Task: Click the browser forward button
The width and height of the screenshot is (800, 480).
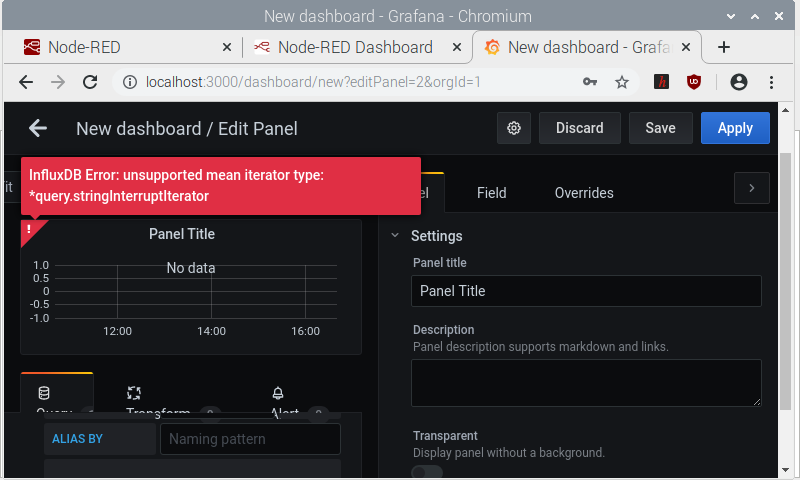Action: 58,82
